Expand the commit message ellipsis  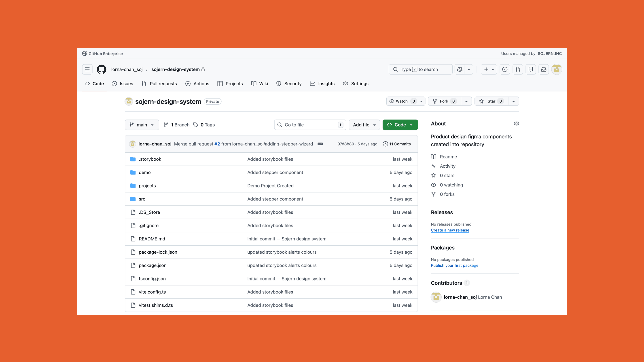click(x=320, y=144)
